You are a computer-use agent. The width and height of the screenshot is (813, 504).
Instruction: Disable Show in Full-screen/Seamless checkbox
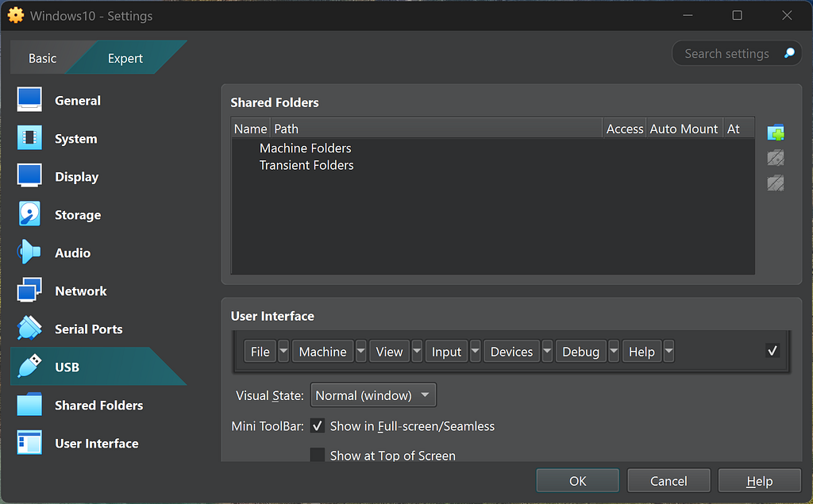point(318,426)
